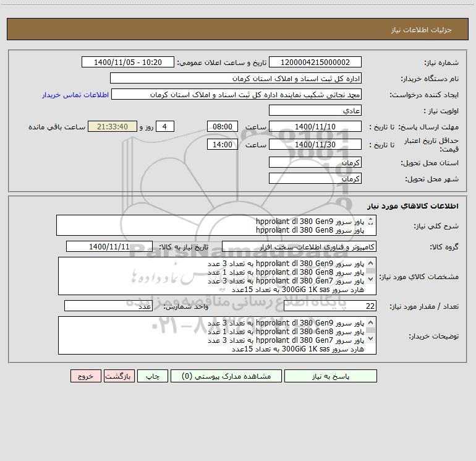Click the announcement date field 1400/11/05 - 10:20

click(128, 62)
